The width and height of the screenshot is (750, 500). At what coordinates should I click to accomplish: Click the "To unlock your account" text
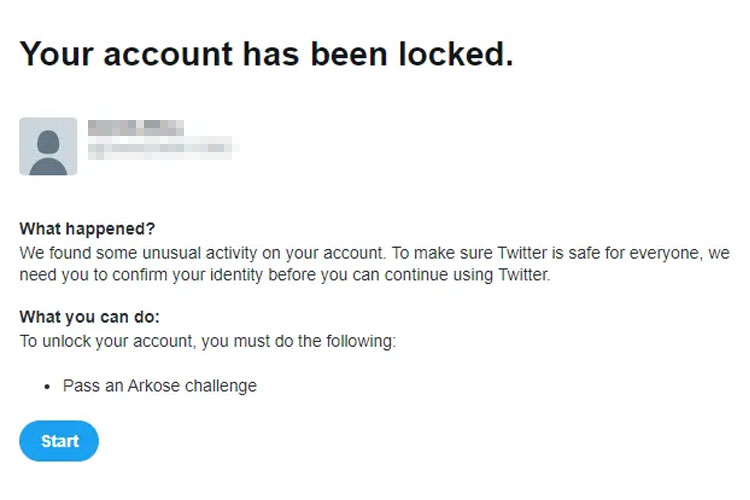(x=100, y=341)
